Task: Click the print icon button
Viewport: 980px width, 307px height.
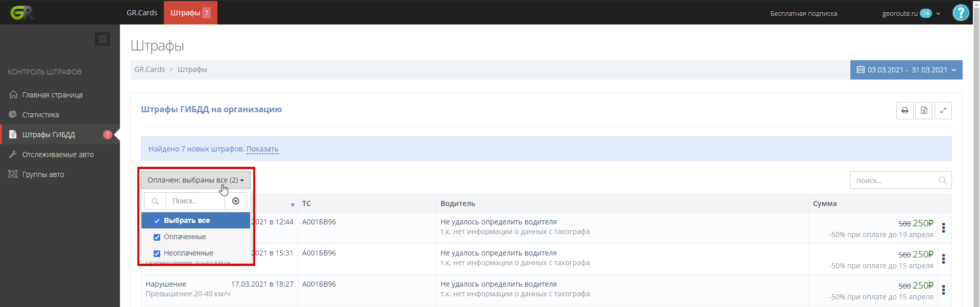Action: click(904, 111)
